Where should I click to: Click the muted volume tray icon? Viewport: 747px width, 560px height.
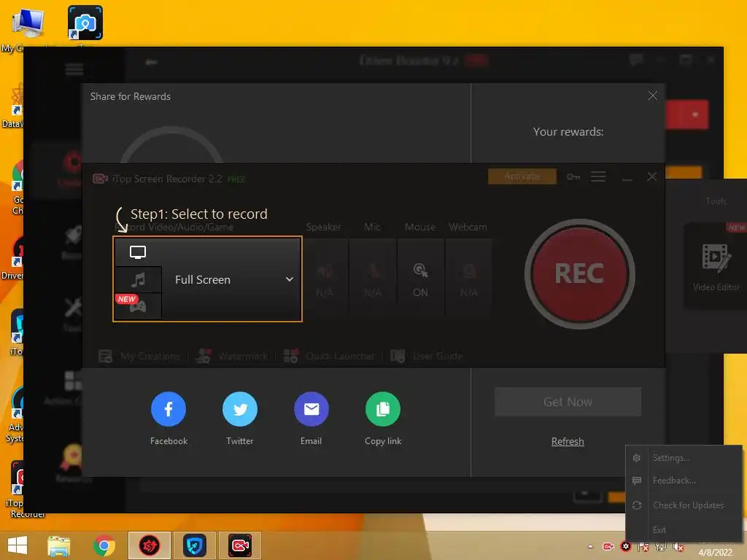pyautogui.click(x=678, y=547)
